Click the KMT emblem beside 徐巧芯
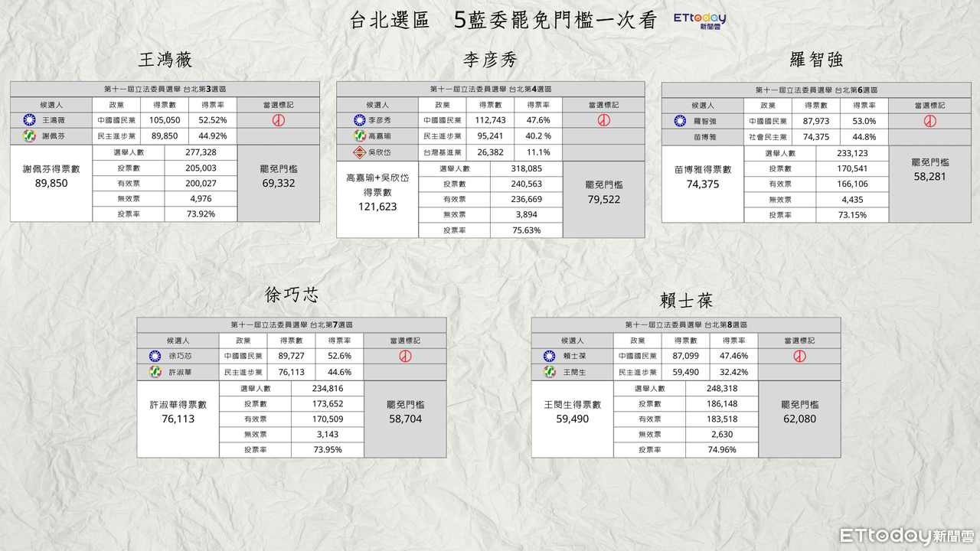Screen dimensions: 980x551 [x=155, y=356]
